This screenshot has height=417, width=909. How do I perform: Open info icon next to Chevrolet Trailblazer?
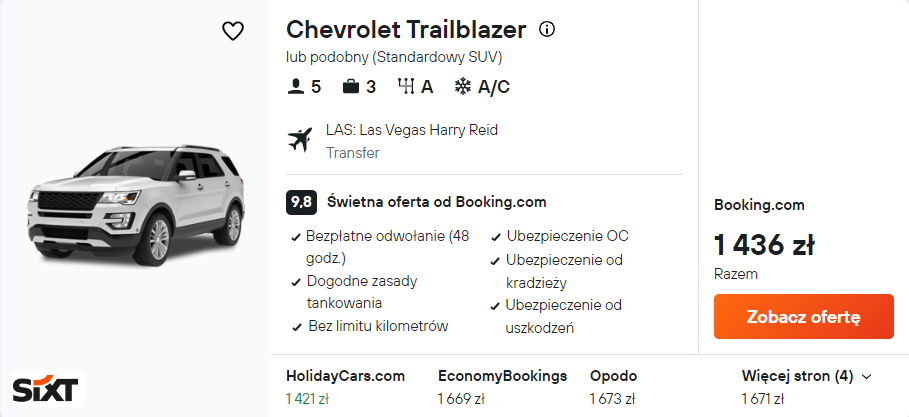(547, 29)
